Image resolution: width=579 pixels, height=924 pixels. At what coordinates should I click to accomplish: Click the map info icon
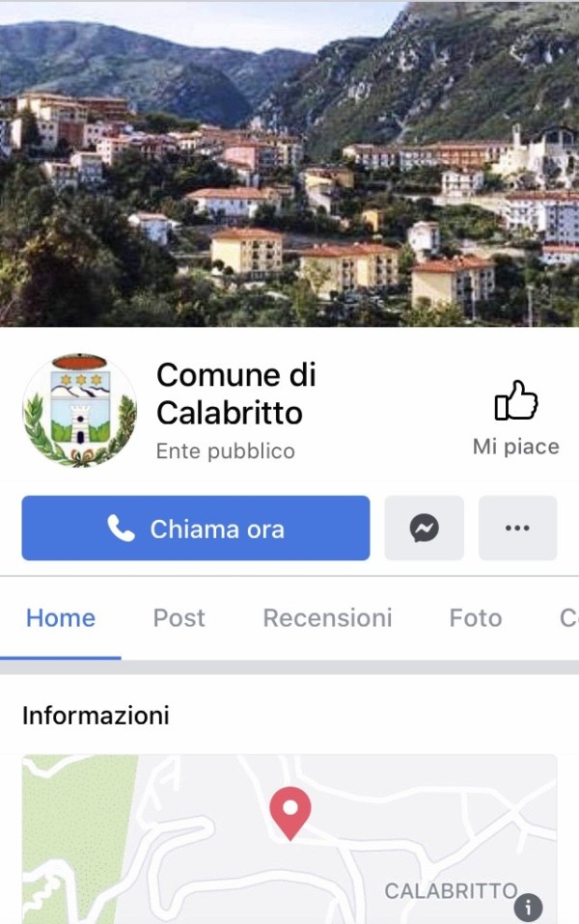click(528, 908)
